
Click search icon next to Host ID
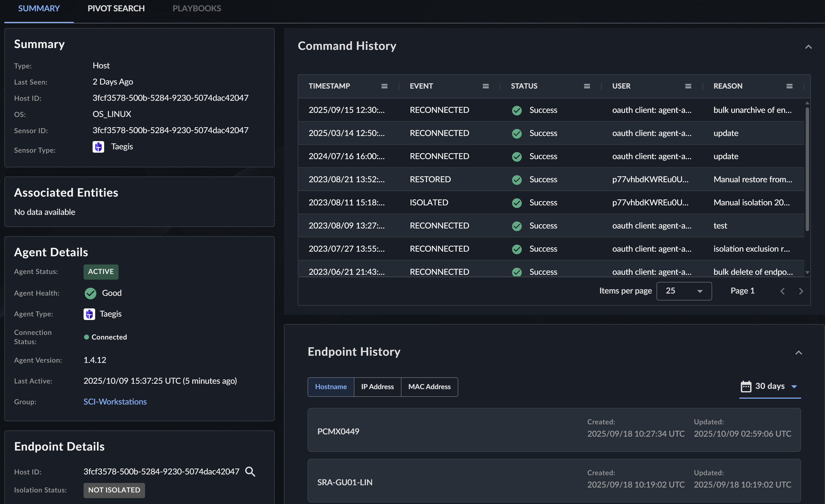point(250,472)
